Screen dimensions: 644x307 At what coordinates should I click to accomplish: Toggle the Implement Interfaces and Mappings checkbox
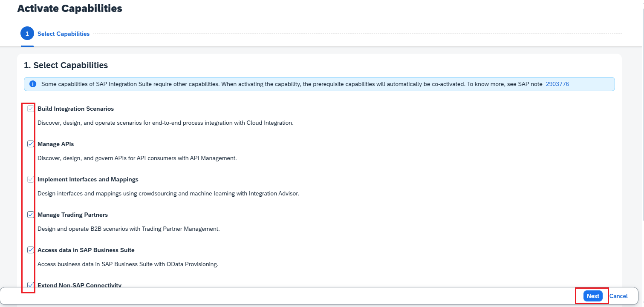click(x=30, y=179)
